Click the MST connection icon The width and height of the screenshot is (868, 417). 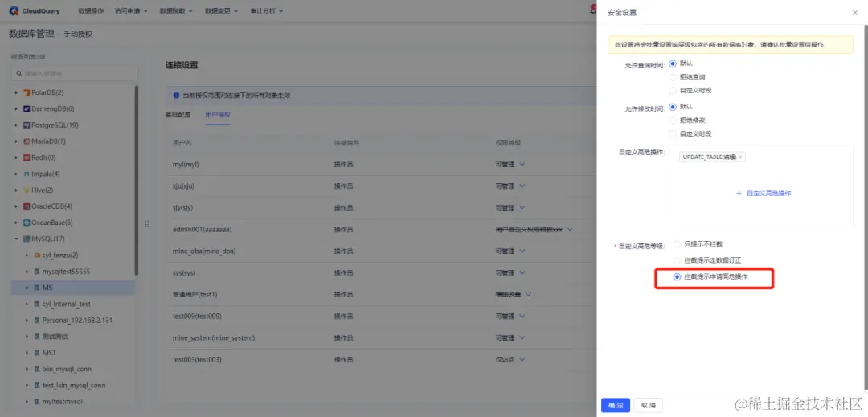[37, 353]
